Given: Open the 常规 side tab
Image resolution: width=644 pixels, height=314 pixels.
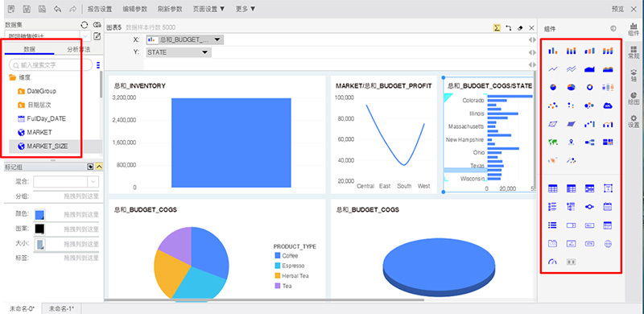Looking at the screenshot, I should coord(634,52).
